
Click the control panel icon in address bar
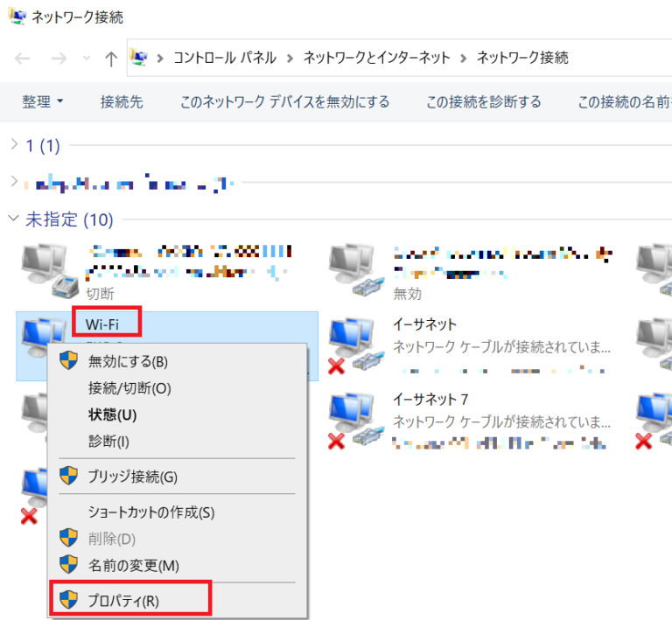pos(139,58)
